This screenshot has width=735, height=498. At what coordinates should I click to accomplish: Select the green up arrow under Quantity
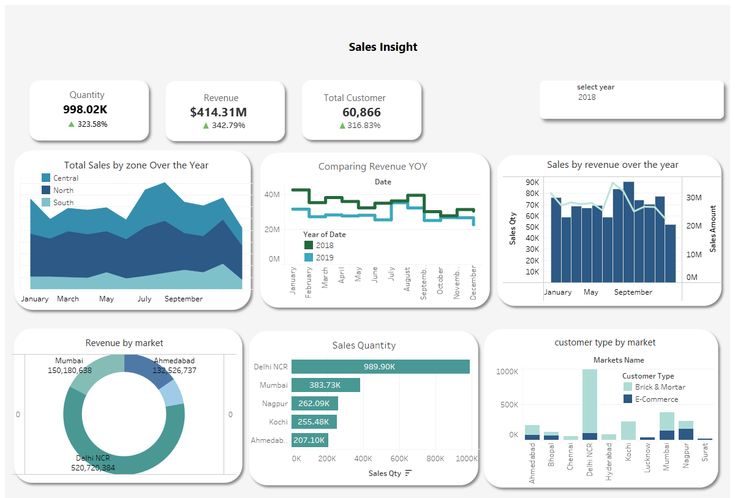[x=71, y=124]
